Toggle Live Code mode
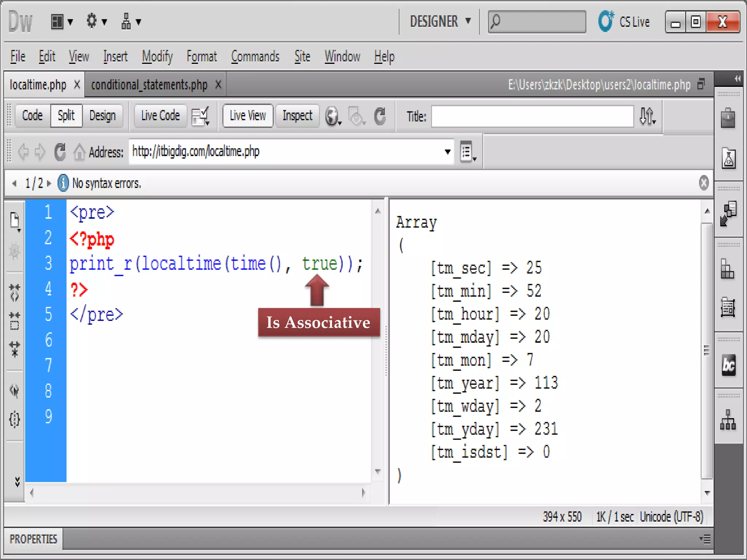 click(x=160, y=116)
